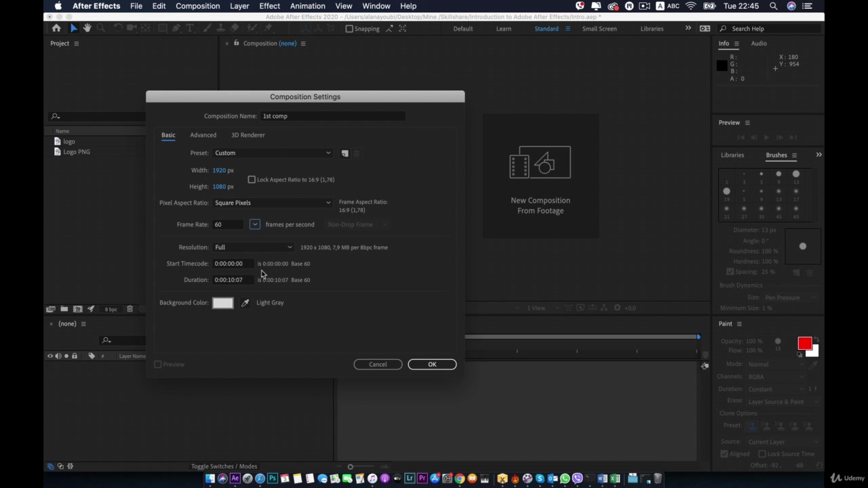Click the Composition Name text field
This screenshot has width=868, height=488.
[x=332, y=116]
